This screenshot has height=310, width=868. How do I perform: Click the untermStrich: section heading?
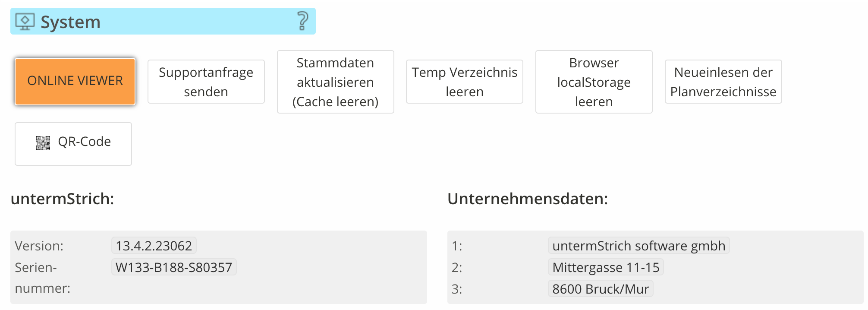[63, 199]
